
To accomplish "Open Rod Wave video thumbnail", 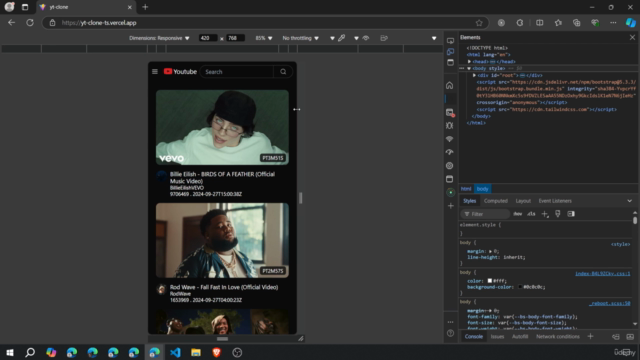I will coord(222,240).
